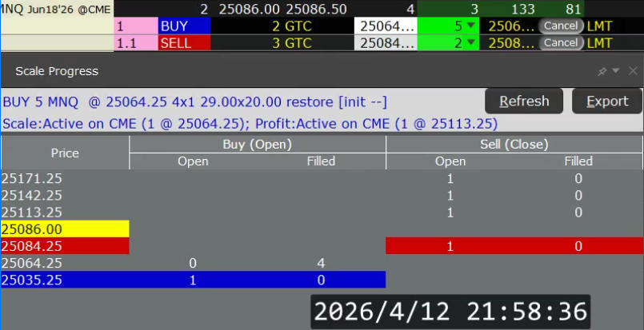Click the SELL order limit price field 25084

[x=386, y=43]
